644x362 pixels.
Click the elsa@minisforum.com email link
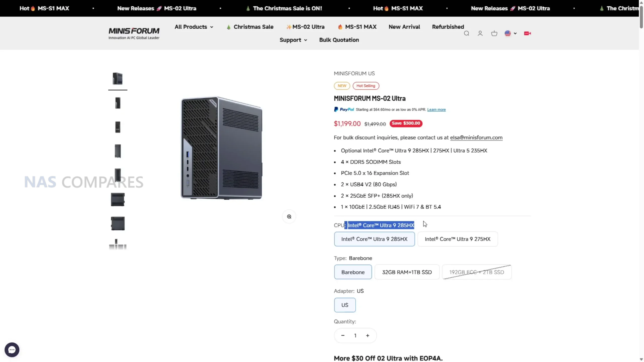coord(476,138)
